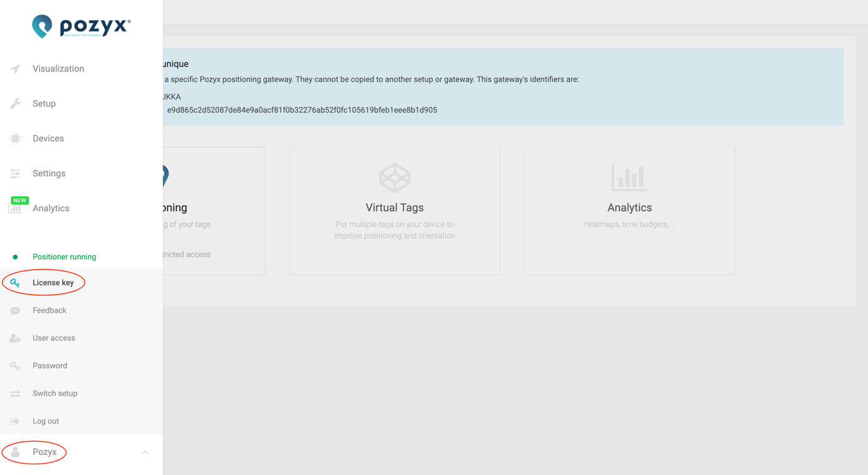868x475 pixels.
Task: Click the Setup wrench icon
Action: coord(15,104)
